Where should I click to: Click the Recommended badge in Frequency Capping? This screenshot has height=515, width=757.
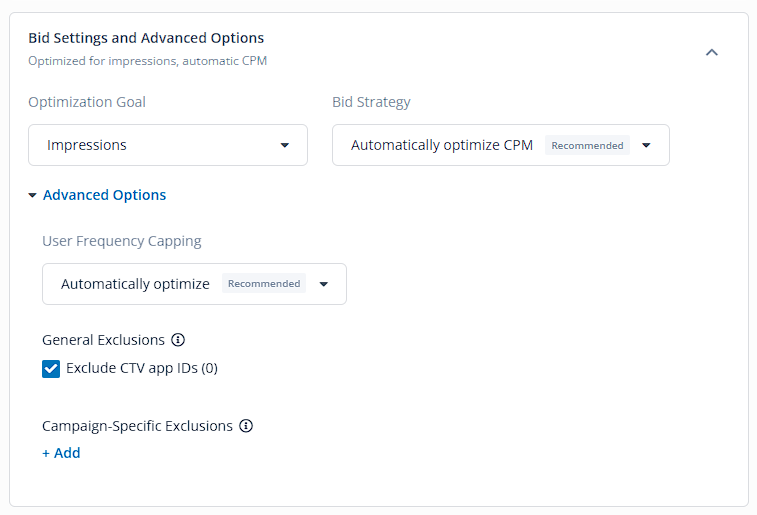coord(264,283)
